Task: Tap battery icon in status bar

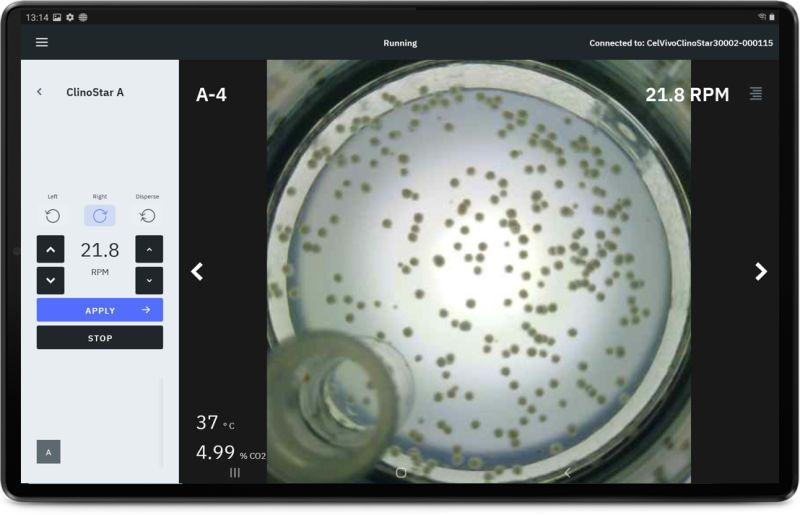Action: (772, 17)
